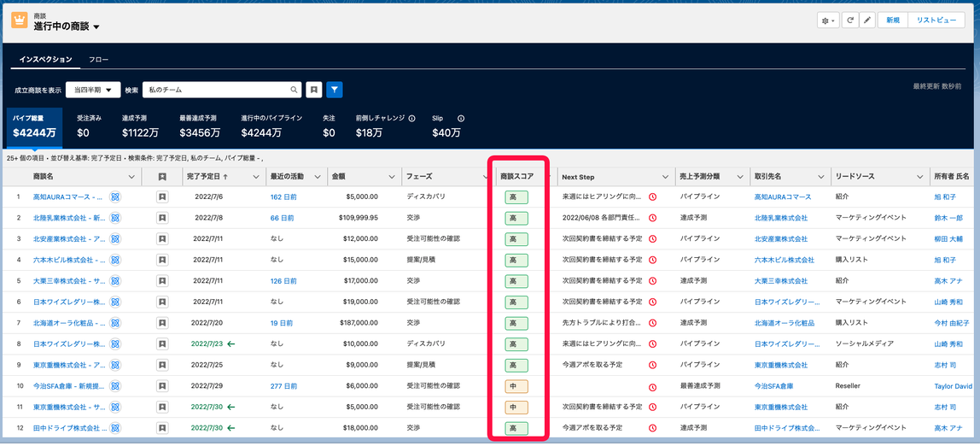Toggle the bookmark flag for 高知AURAコマース row
The height and width of the screenshot is (446, 980).
pyautogui.click(x=162, y=197)
